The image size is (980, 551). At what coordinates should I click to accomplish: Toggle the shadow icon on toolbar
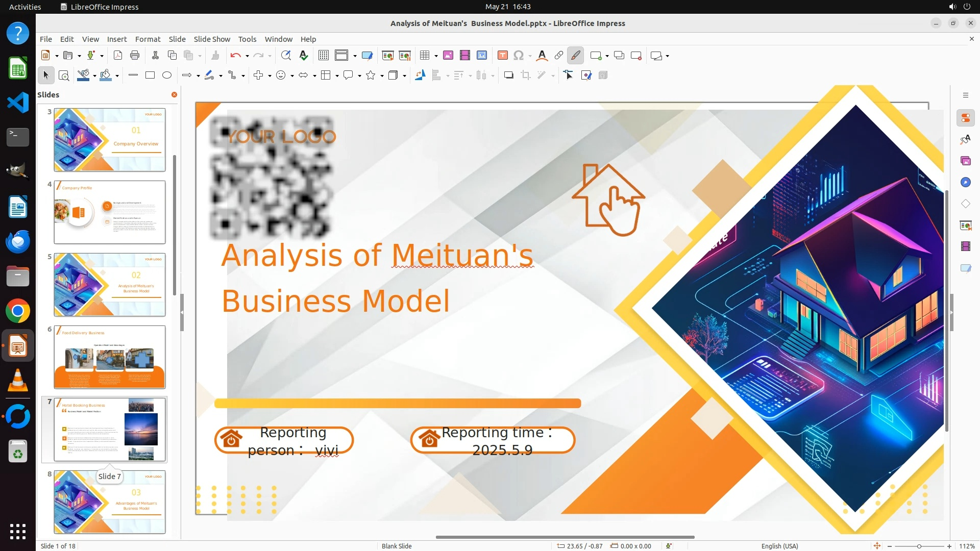[x=508, y=76]
